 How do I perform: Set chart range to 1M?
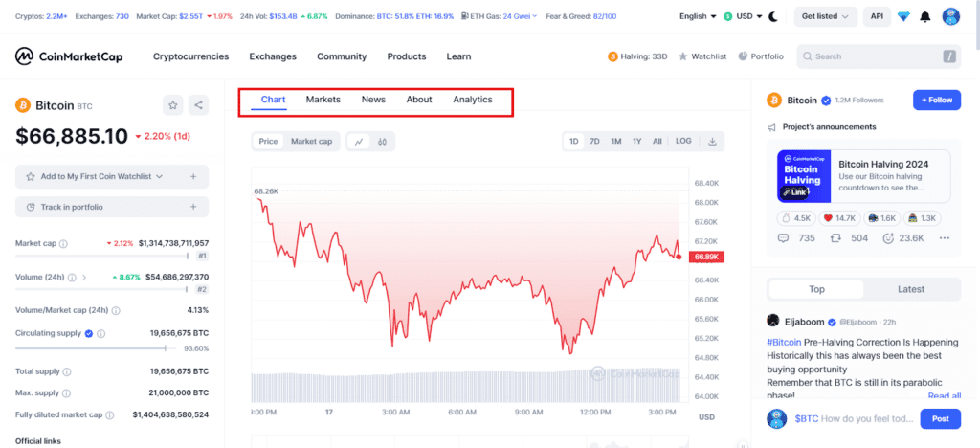tap(616, 142)
